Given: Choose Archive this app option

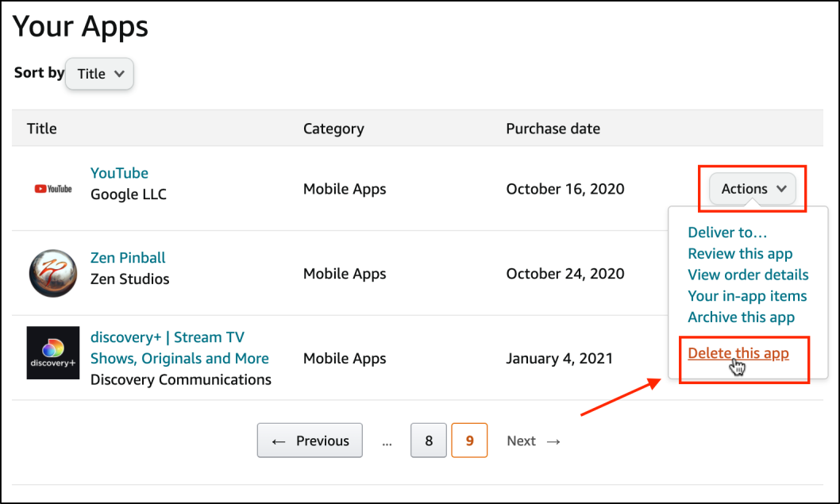Looking at the screenshot, I should pos(741,317).
